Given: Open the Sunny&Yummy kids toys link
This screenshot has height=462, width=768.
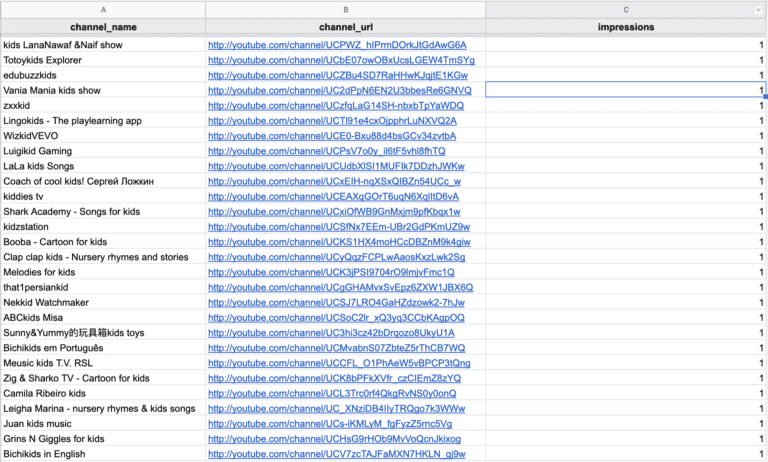Looking at the screenshot, I should click(x=331, y=334).
